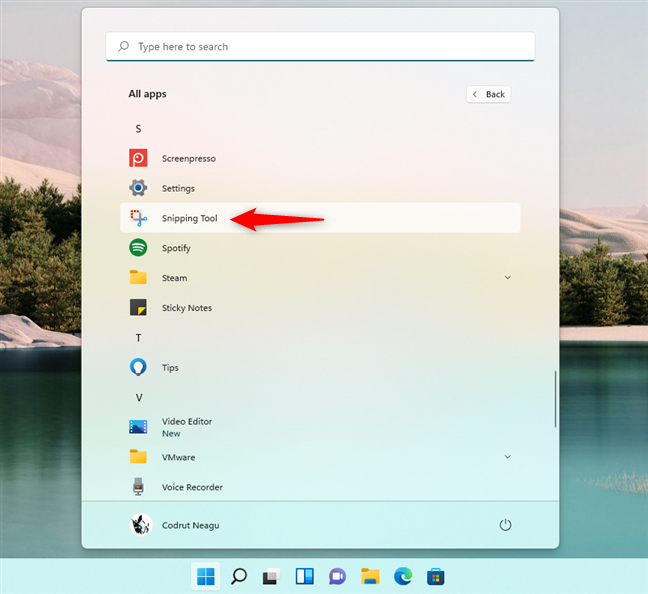Click the letter V group header
This screenshot has height=594, width=648.
tap(139, 398)
